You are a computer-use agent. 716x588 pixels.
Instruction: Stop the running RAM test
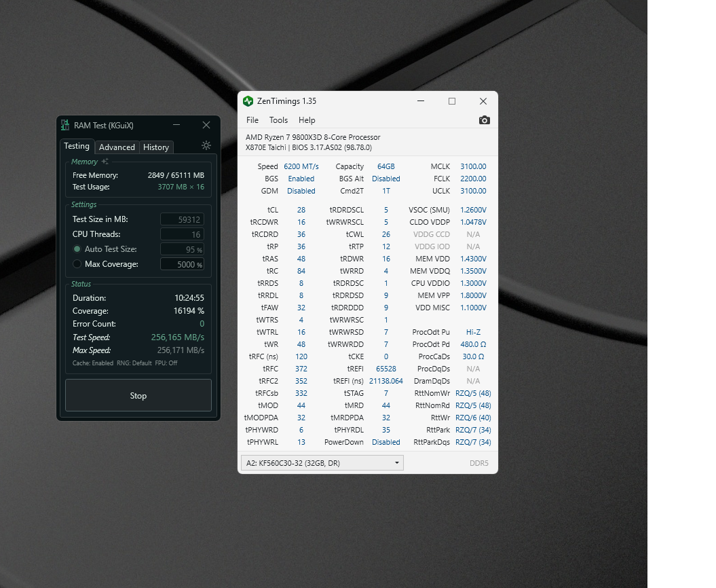[138, 396]
